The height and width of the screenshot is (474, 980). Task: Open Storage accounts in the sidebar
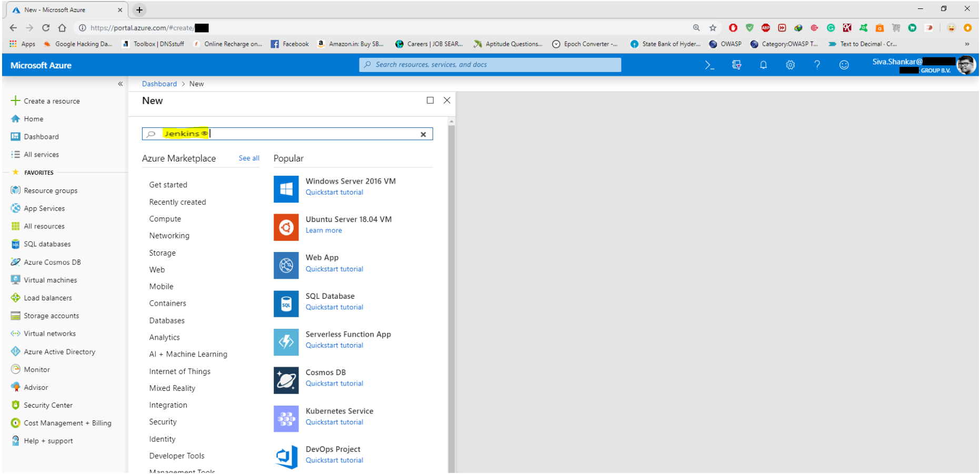[51, 315]
